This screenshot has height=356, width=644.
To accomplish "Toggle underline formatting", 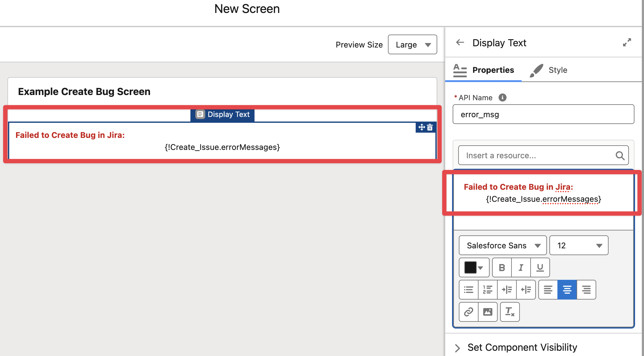I will click(x=540, y=267).
